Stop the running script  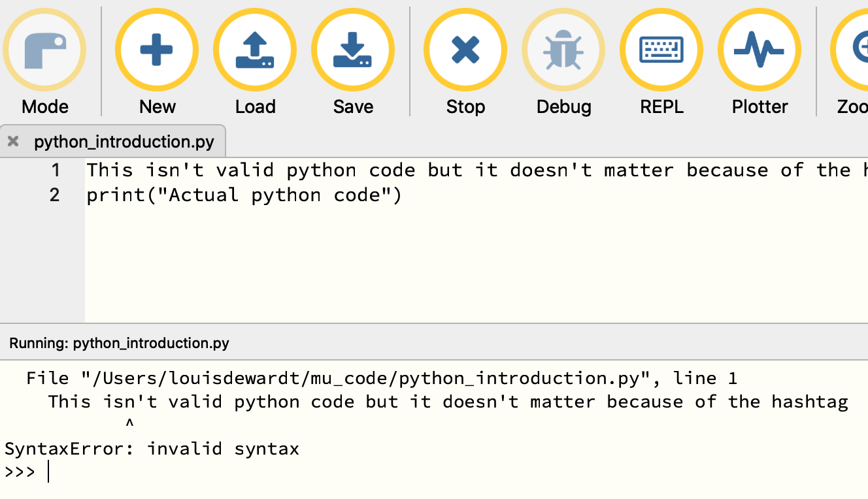(465, 50)
